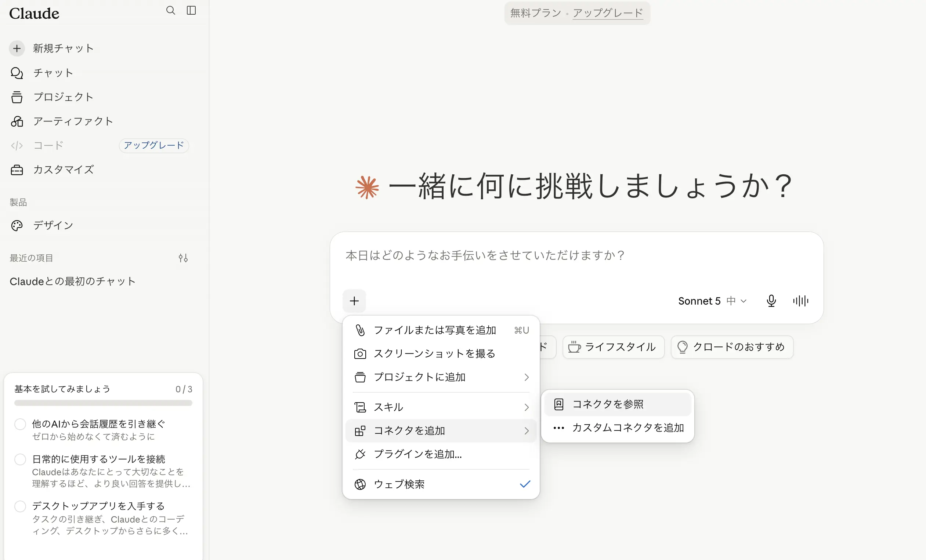Click the 最近の項目 section heading
The image size is (926, 560).
[x=31, y=258]
